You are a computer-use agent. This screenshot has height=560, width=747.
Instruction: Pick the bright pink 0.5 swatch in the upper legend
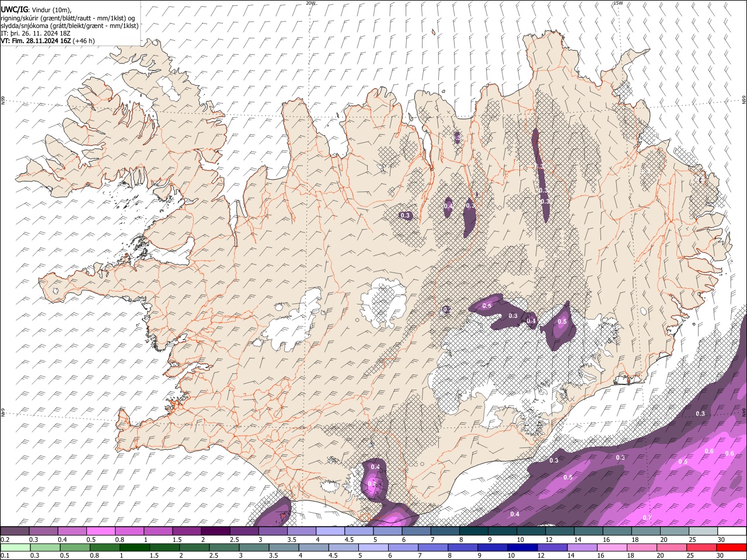click(x=100, y=531)
